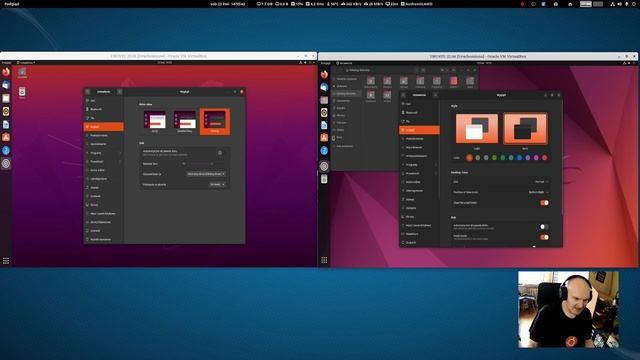Expand Privacy row chevron in right Settings sidebar

click(436, 173)
